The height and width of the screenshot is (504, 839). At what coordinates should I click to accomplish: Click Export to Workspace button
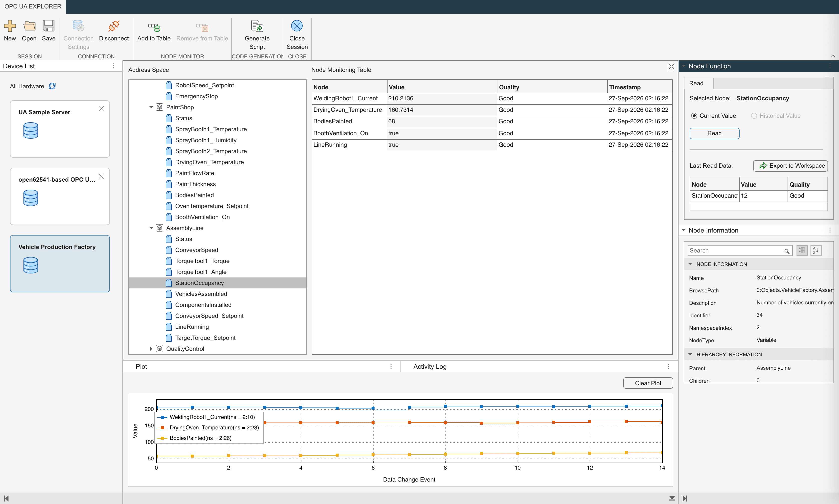tap(790, 166)
